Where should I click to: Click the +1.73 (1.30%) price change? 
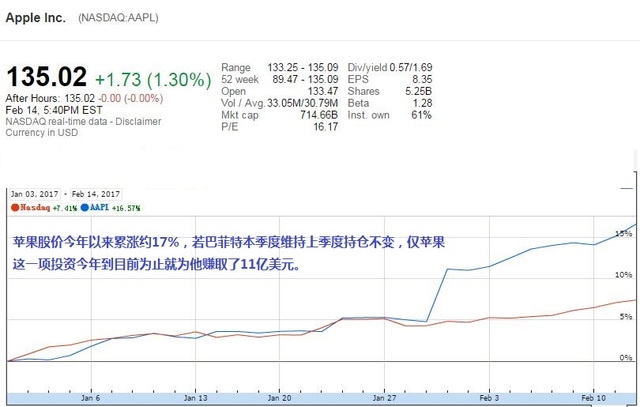coord(153,80)
